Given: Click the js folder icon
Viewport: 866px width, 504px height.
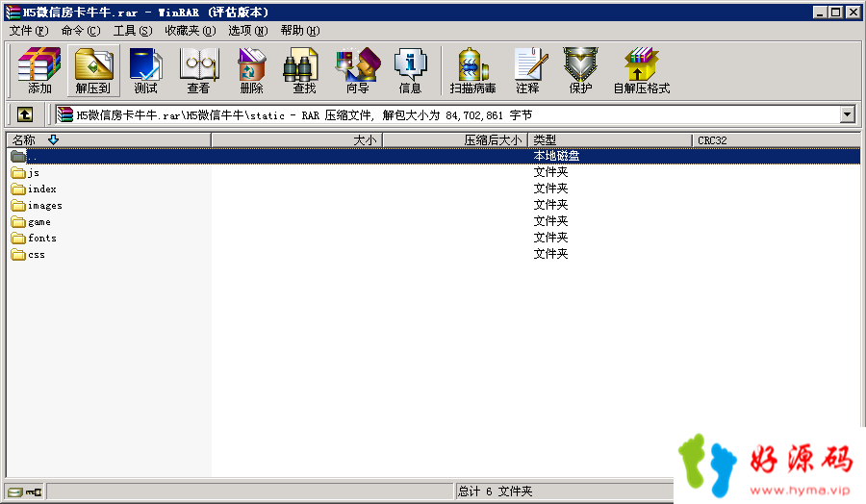Looking at the screenshot, I should (18, 173).
